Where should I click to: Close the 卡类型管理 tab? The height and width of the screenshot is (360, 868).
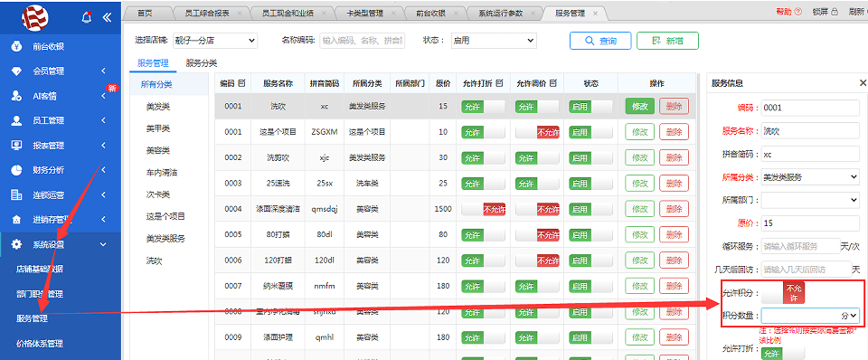coord(393,14)
